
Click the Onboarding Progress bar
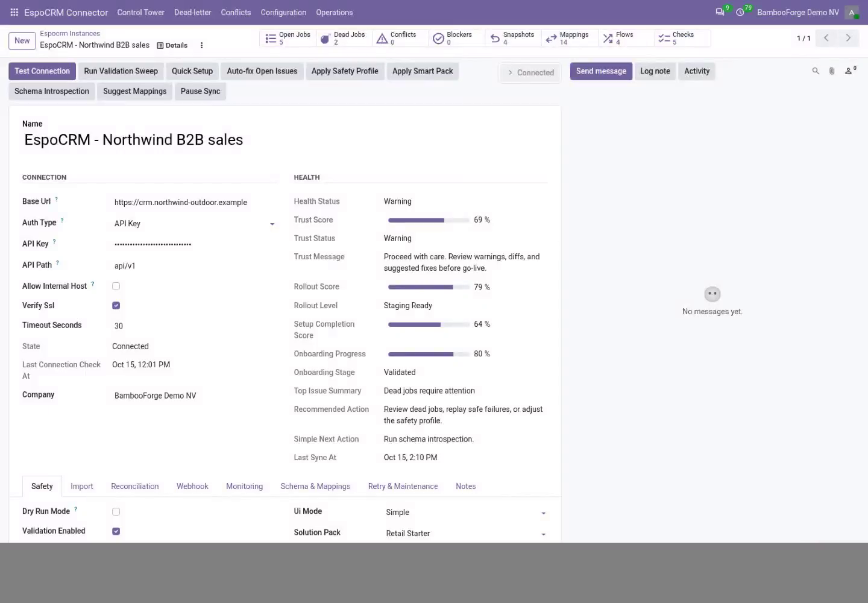coord(429,355)
